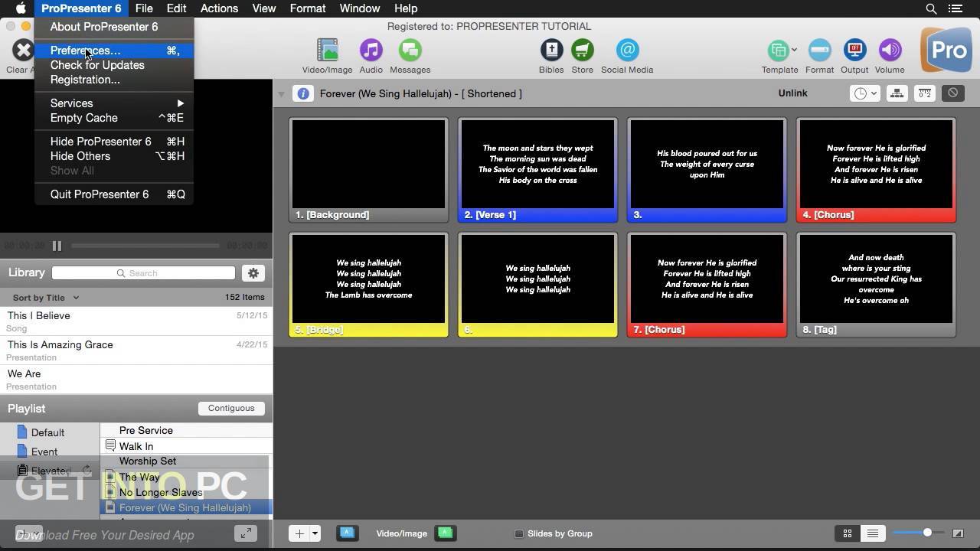Select slide 2 Verse 1 thumbnail
Viewport: 980px width, 551px height.
537,170
